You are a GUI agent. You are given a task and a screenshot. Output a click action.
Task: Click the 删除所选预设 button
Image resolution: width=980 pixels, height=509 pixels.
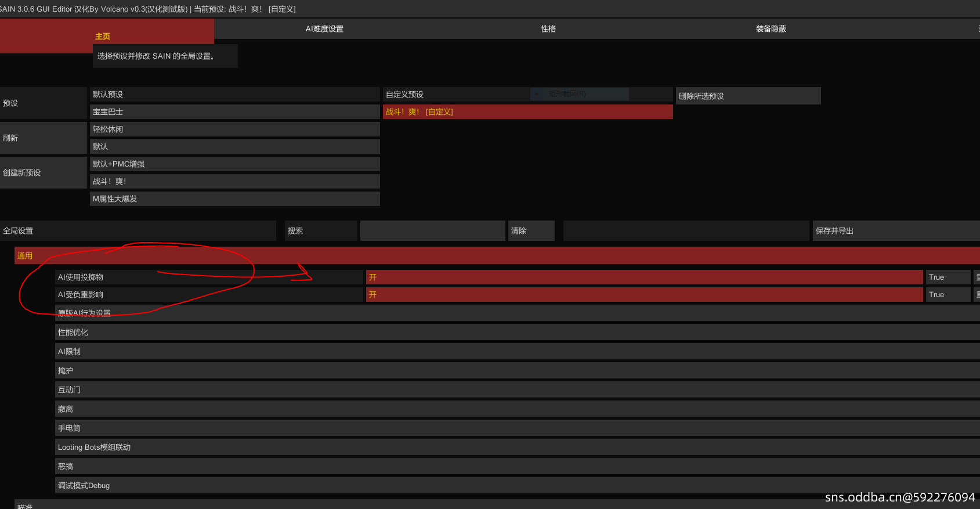(748, 96)
